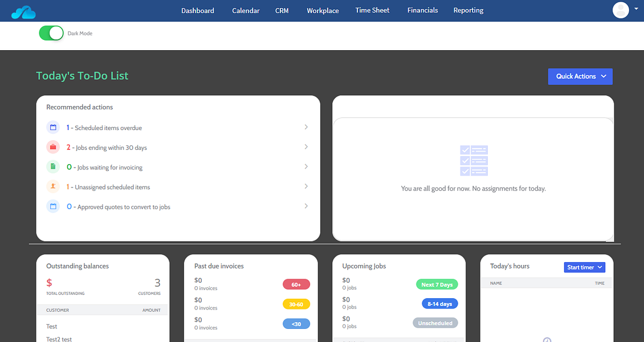644x342 pixels.
Task: Click the cloud logo icon
Action: click(23, 13)
